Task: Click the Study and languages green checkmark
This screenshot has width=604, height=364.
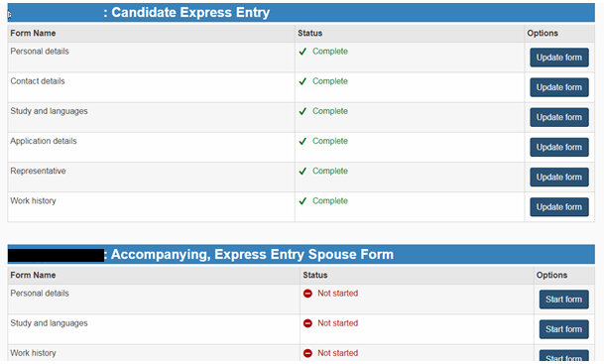Action: [x=302, y=111]
